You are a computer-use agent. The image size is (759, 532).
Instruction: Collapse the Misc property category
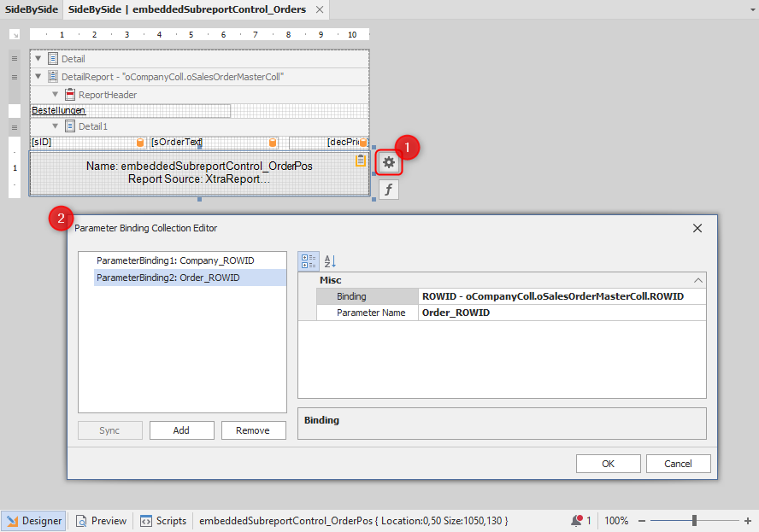click(697, 280)
